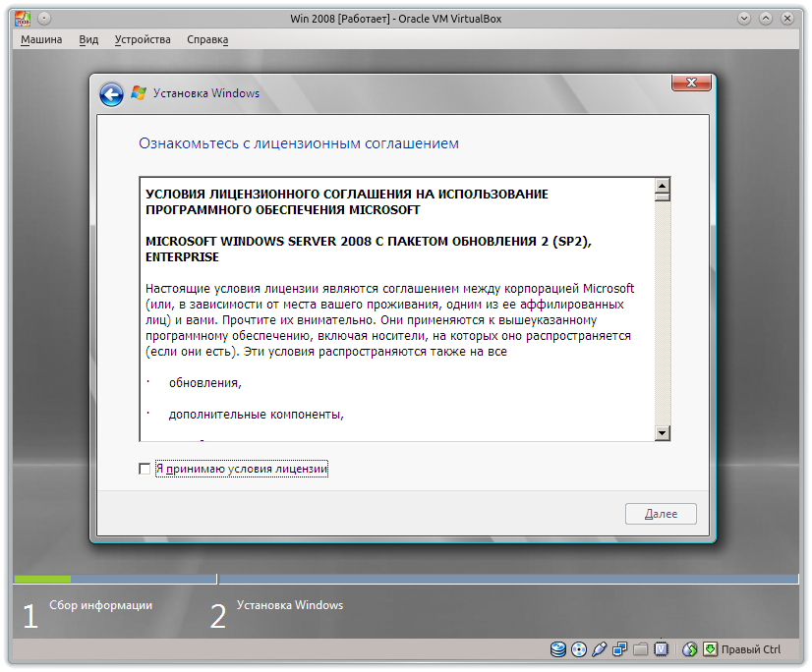
Task: Enable the 'Я принимаю условия лицензии' checkbox
Action: [x=146, y=469]
